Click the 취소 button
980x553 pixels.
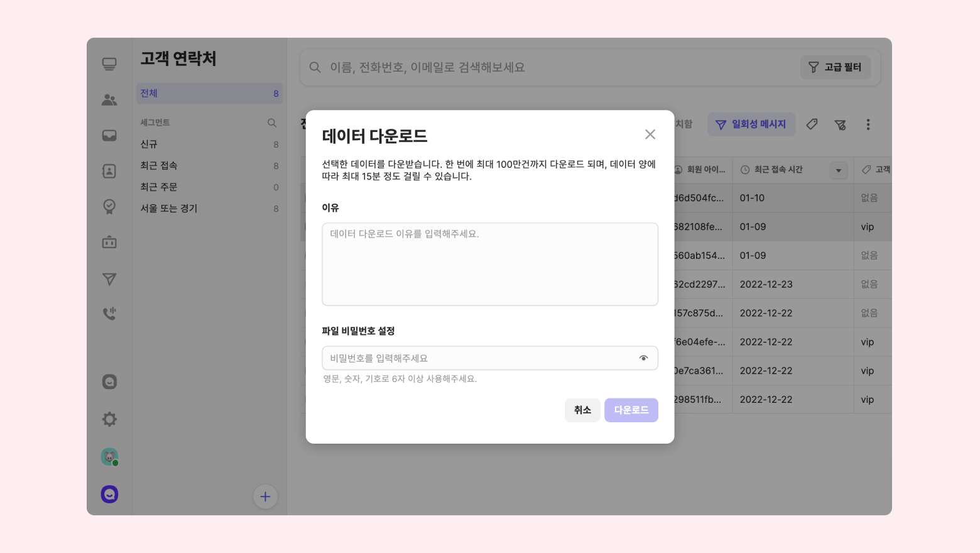[x=582, y=410]
